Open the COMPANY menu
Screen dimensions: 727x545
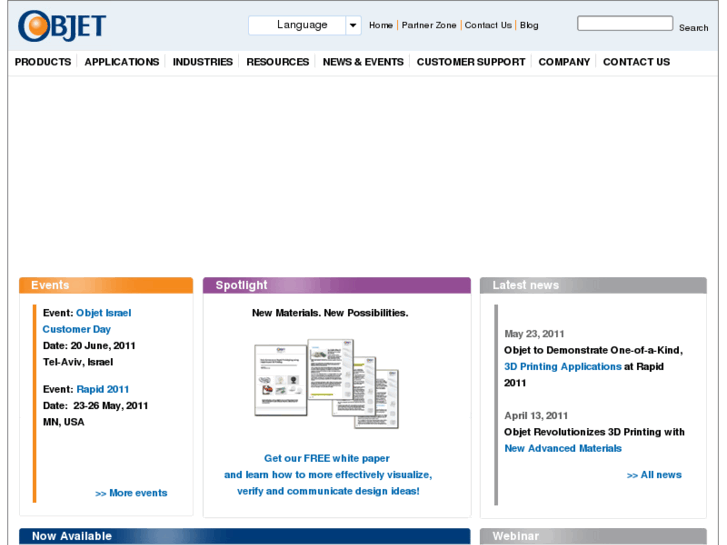564,62
